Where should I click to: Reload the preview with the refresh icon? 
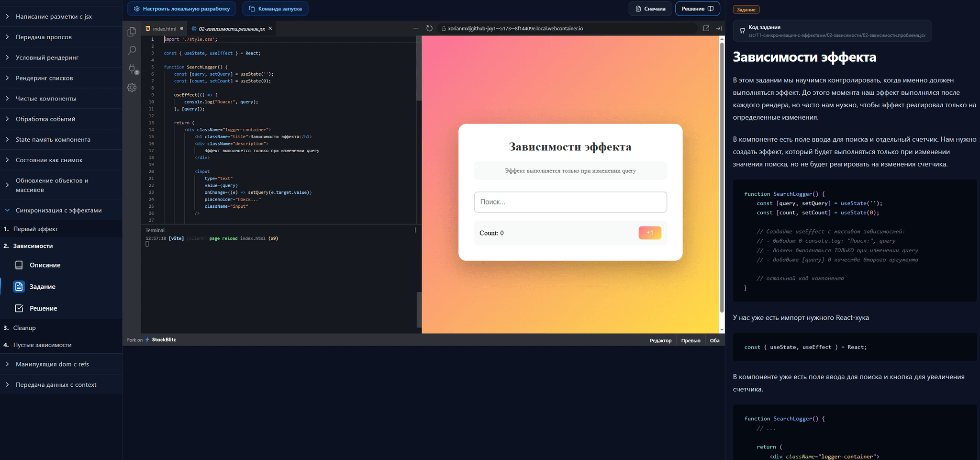click(x=429, y=28)
